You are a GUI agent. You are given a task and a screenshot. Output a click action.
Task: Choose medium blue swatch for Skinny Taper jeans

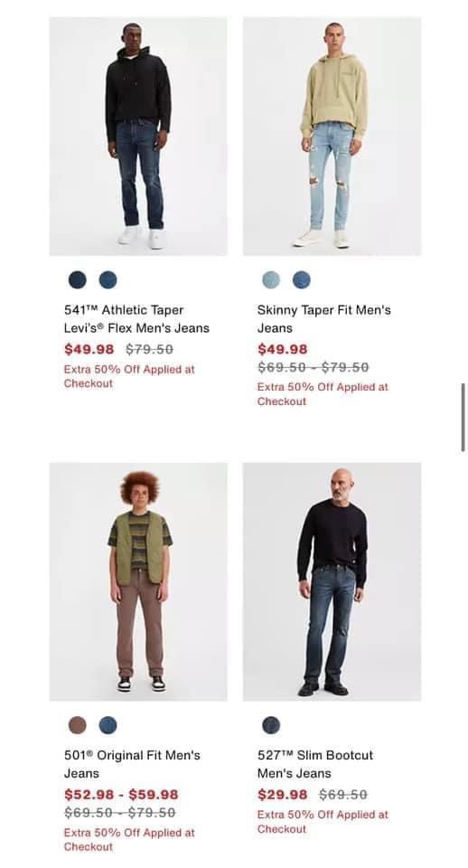click(x=302, y=280)
